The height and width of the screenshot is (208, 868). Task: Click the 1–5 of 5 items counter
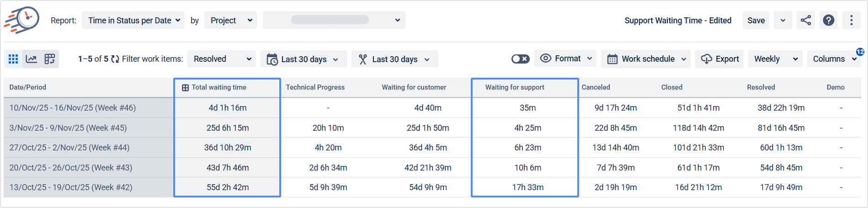point(93,59)
